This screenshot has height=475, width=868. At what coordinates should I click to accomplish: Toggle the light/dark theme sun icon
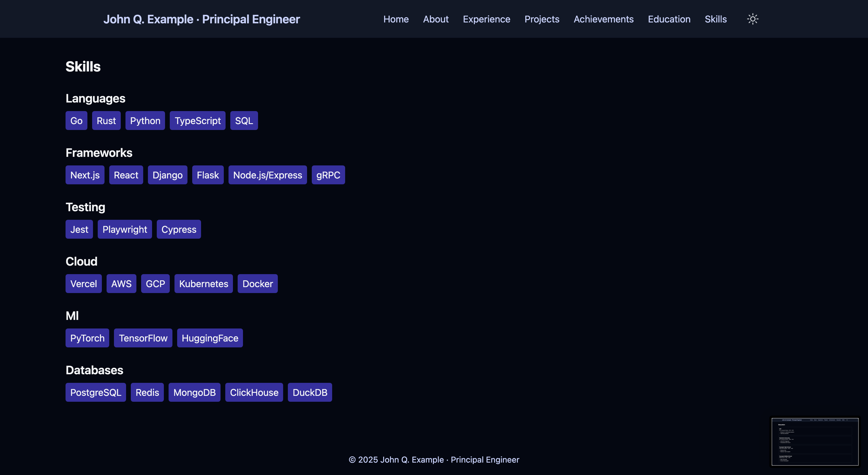click(753, 19)
